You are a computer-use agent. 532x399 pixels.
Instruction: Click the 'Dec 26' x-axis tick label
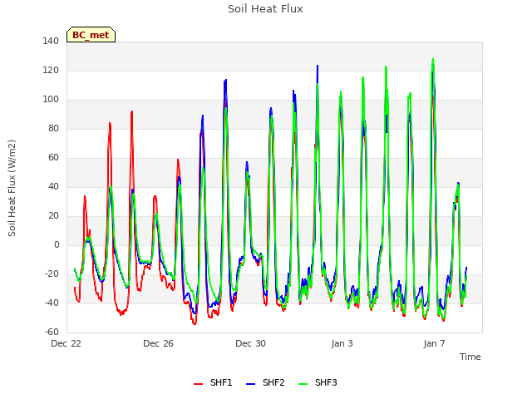click(158, 343)
